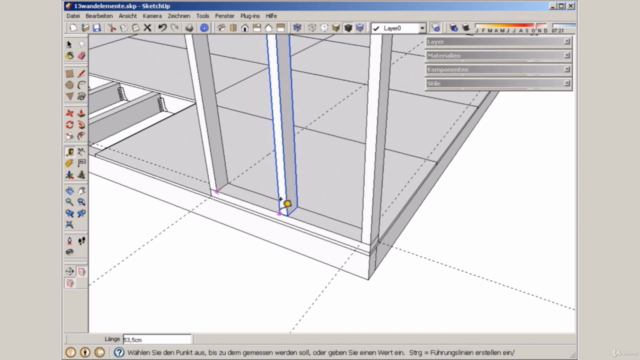
Task: Click the Print button
Action: coord(189,28)
